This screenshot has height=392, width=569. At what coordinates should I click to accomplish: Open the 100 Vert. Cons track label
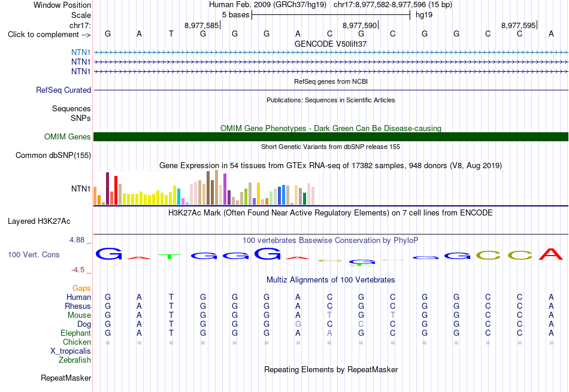pyautogui.click(x=34, y=254)
